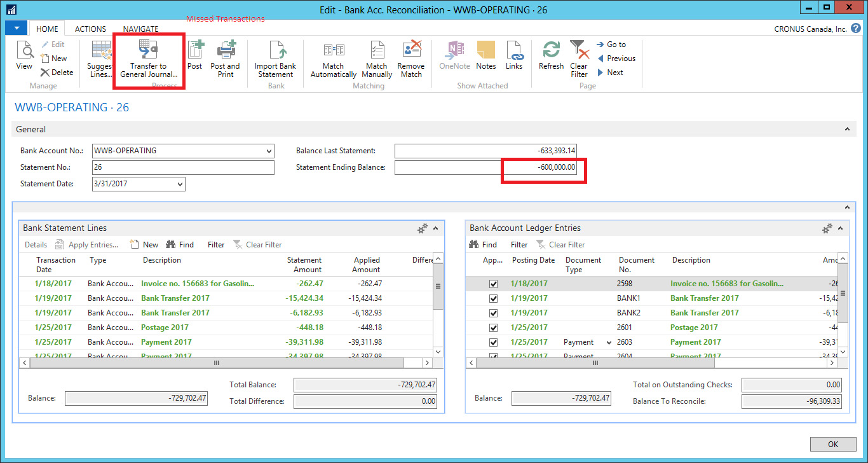Click Posting Date column header
Viewport: 868px width, 463px height.
tap(533, 260)
